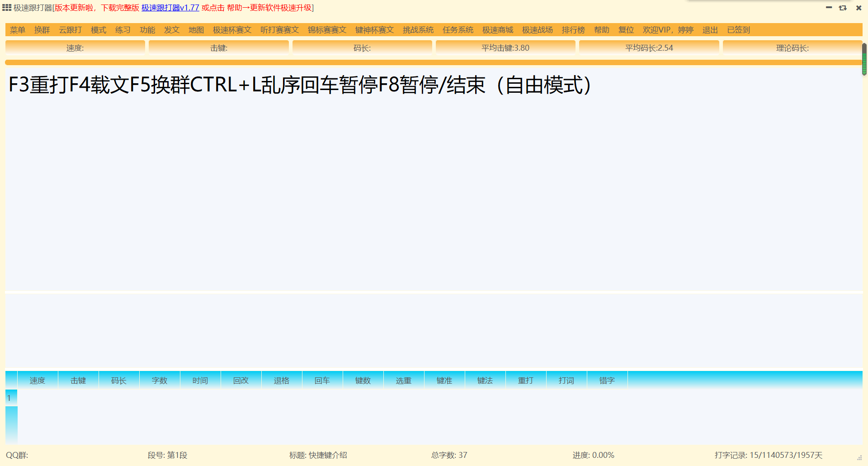Click 标题: 快捷键介绍 in status bar

[x=318, y=455]
